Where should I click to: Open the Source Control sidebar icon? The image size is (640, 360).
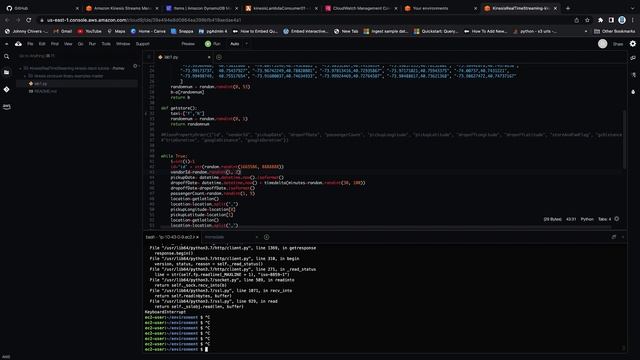(x=7, y=89)
